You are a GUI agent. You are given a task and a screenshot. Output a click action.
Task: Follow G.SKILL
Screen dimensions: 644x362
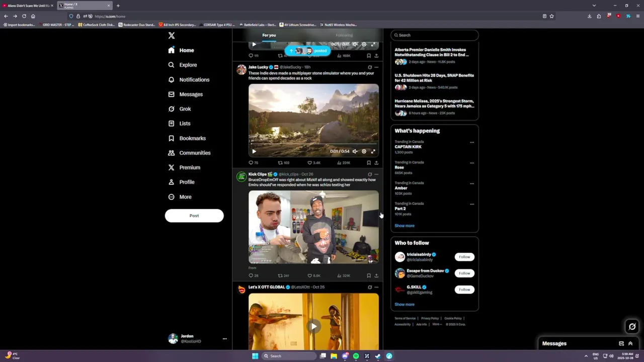464,290
